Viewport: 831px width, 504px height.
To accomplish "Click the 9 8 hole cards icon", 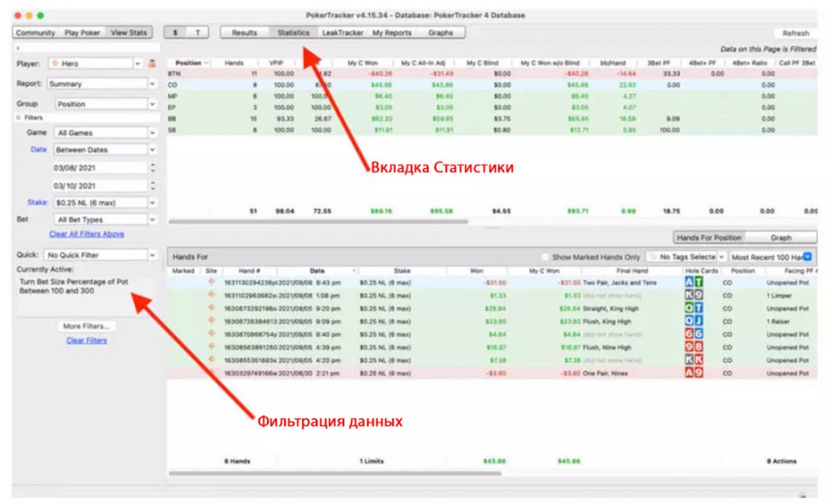I will point(694,347).
